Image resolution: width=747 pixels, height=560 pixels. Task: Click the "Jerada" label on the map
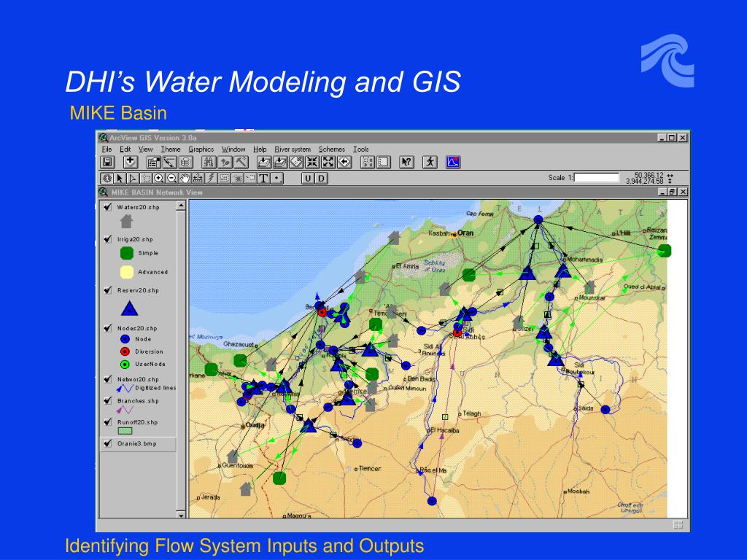[211, 497]
